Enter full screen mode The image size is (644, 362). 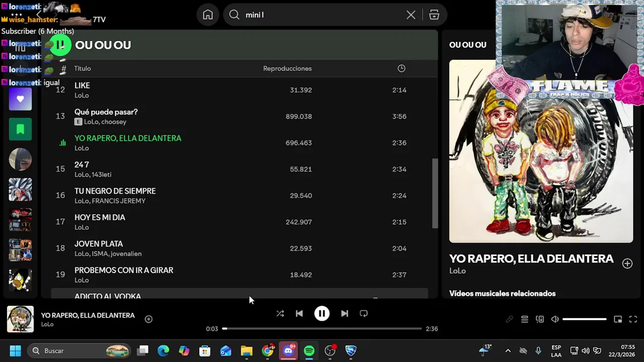coord(633,319)
